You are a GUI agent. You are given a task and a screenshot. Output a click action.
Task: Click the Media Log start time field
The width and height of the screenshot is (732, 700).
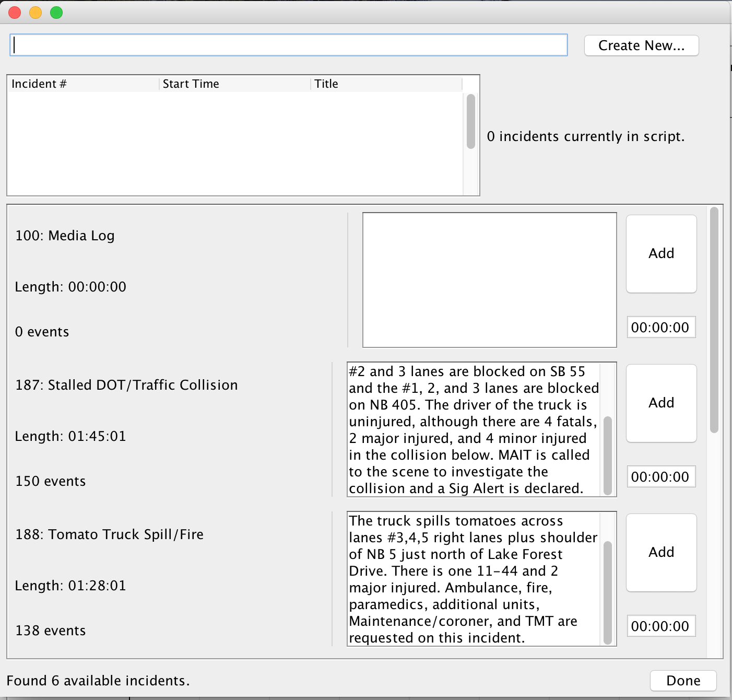pos(661,328)
